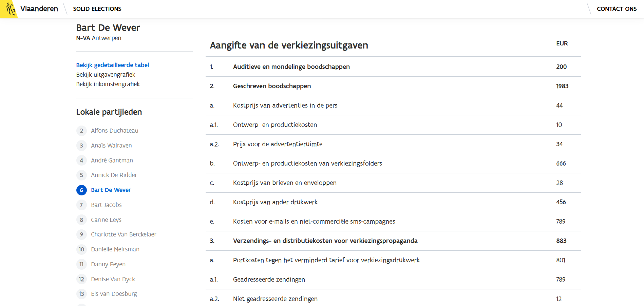Open Bekijk inkomstengrafiek link

(108, 84)
